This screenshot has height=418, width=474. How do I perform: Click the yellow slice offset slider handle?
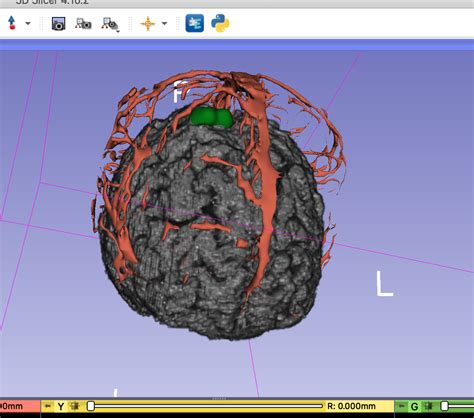coord(90,406)
